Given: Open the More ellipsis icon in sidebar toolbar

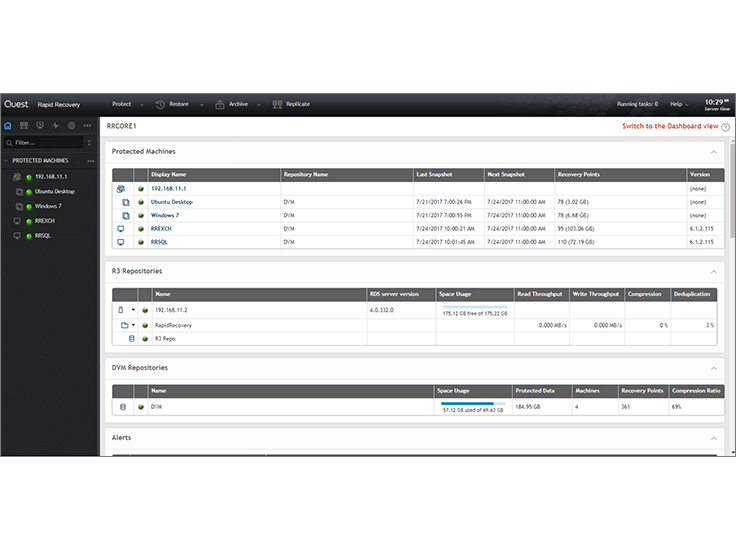Looking at the screenshot, I should click(x=87, y=126).
